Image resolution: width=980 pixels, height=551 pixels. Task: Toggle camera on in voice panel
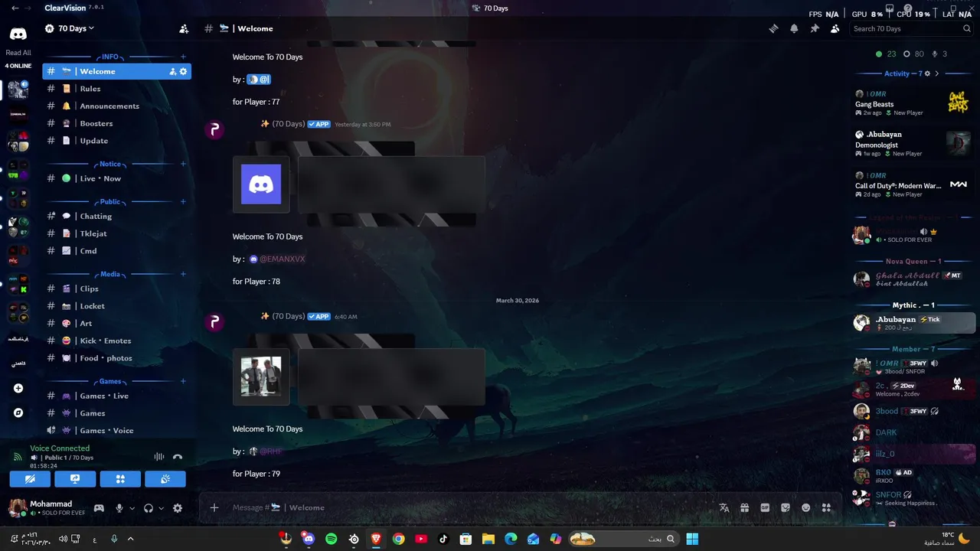click(x=30, y=479)
